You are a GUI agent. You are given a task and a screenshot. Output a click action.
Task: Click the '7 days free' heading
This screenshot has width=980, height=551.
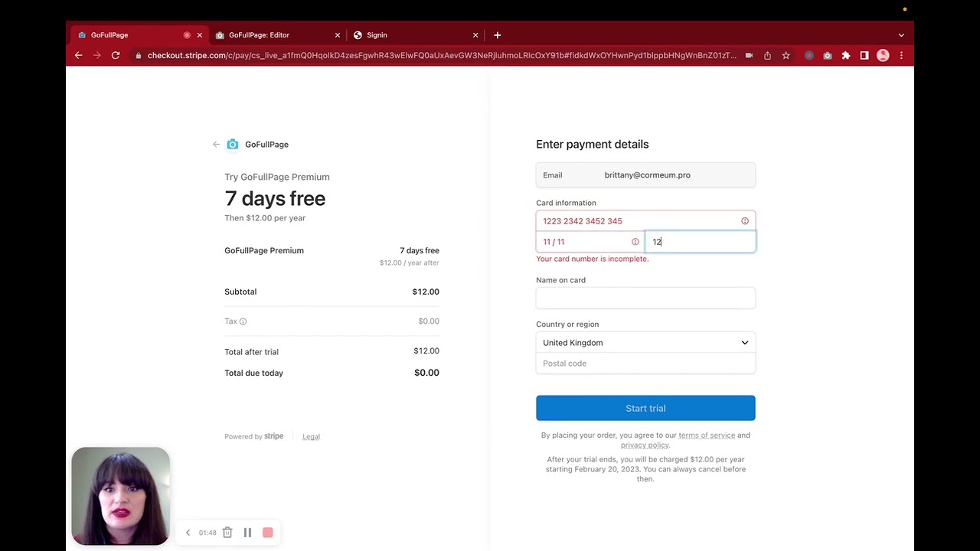coord(275,199)
